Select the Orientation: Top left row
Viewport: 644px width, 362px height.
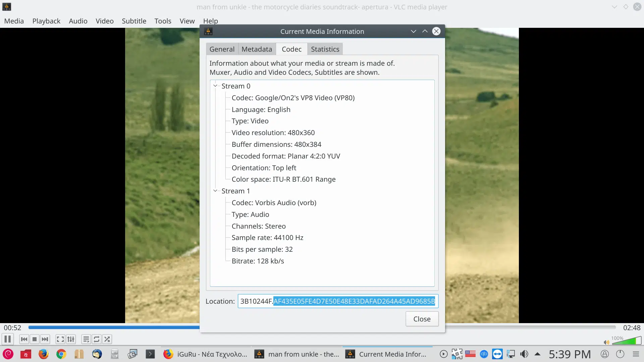point(264,168)
